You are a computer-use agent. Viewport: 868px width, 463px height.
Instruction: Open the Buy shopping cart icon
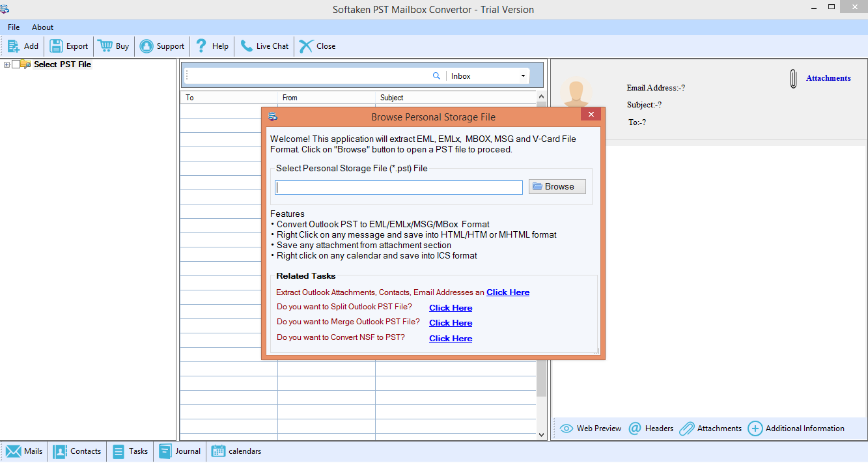105,46
